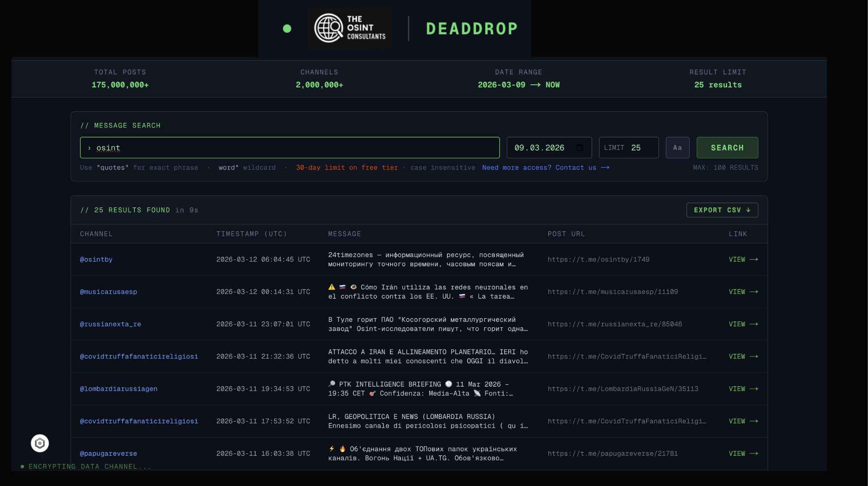Open the calendar picker icon in date field
The width and height of the screenshot is (868, 486).
tap(580, 148)
